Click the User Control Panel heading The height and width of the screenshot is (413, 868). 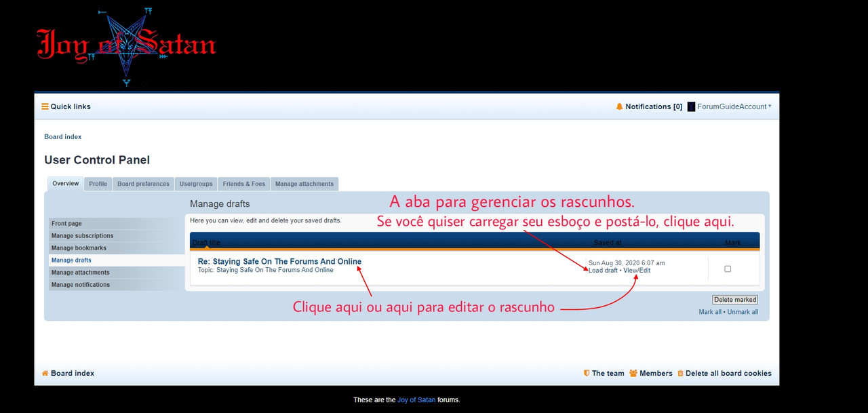[97, 160]
